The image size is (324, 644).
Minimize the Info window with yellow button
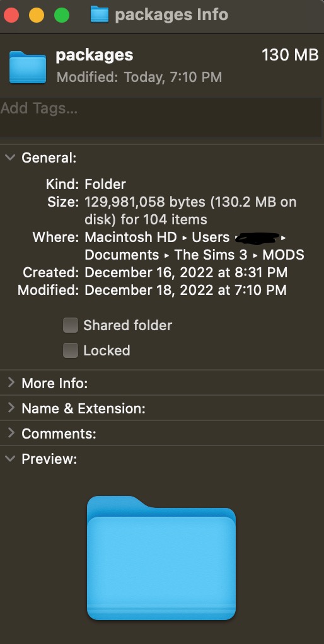[37, 15]
